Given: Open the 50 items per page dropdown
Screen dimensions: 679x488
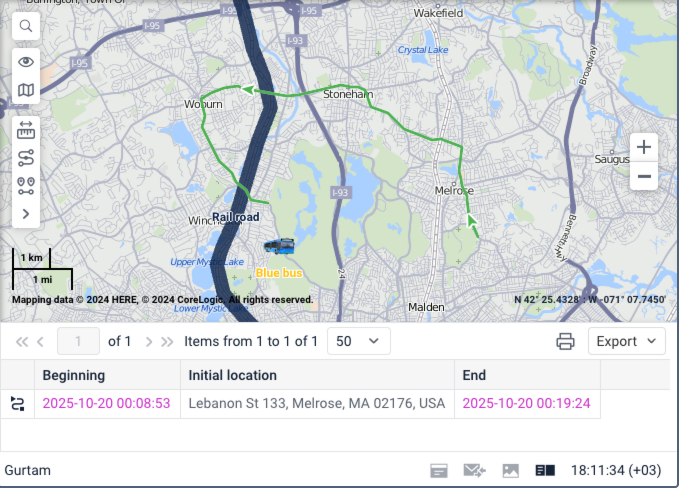Looking at the screenshot, I should click(358, 341).
